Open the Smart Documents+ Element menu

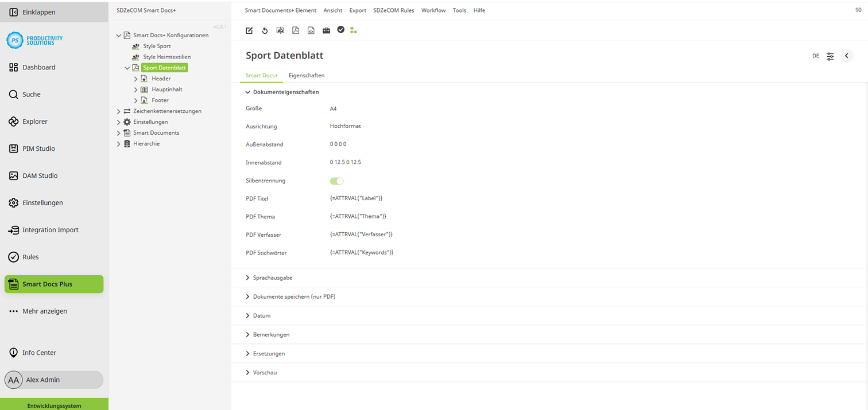(x=280, y=10)
